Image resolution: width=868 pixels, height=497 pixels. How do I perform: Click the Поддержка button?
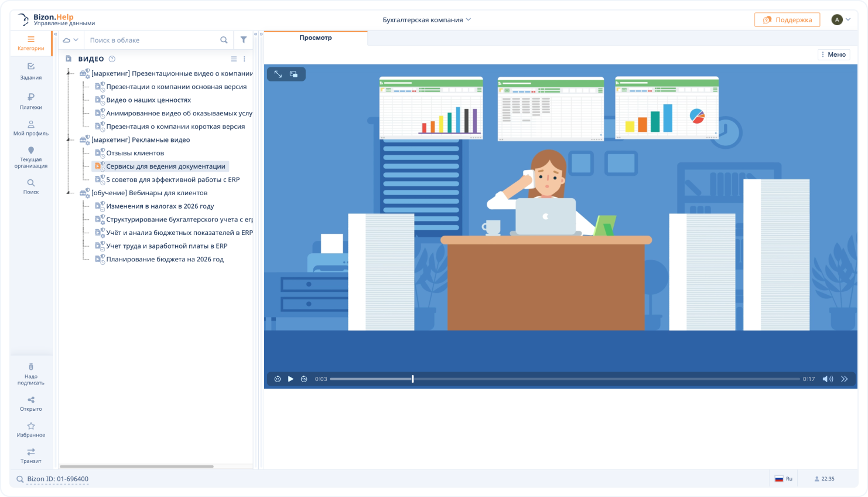click(787, 20)
